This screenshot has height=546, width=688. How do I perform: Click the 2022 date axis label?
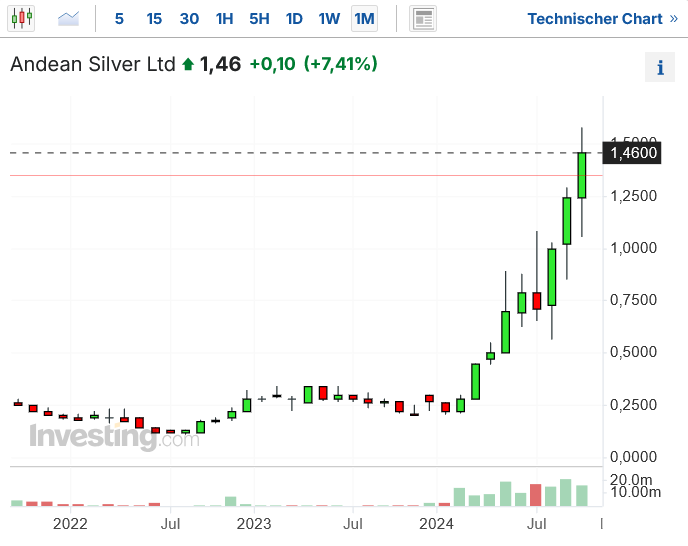[70, 524]
